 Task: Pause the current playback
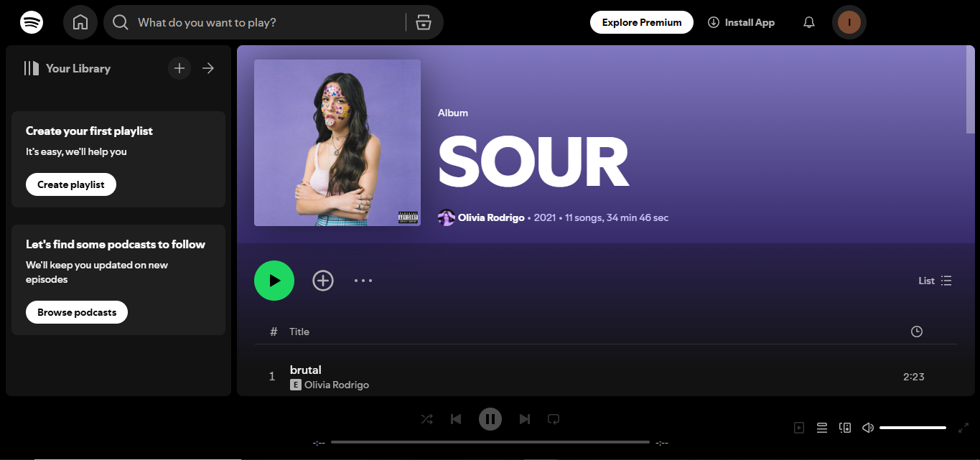click(490, 418)
